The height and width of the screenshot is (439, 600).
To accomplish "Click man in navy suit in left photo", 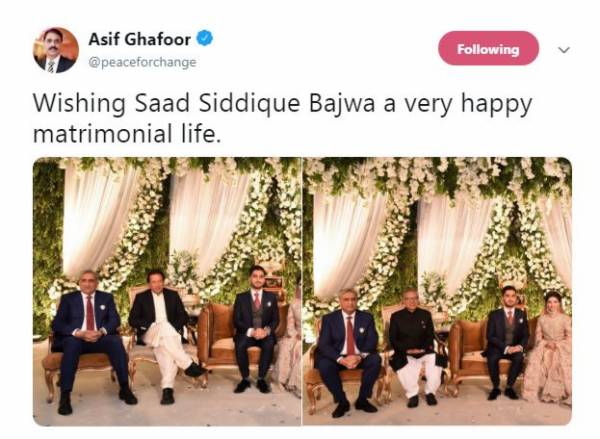I will point(90,341).
